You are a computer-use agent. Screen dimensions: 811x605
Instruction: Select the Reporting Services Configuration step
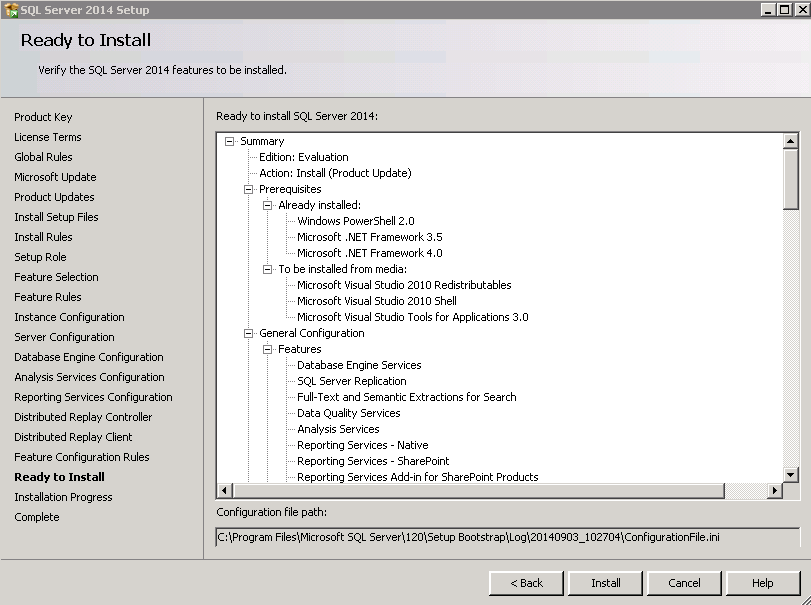(x=93, y=397)
